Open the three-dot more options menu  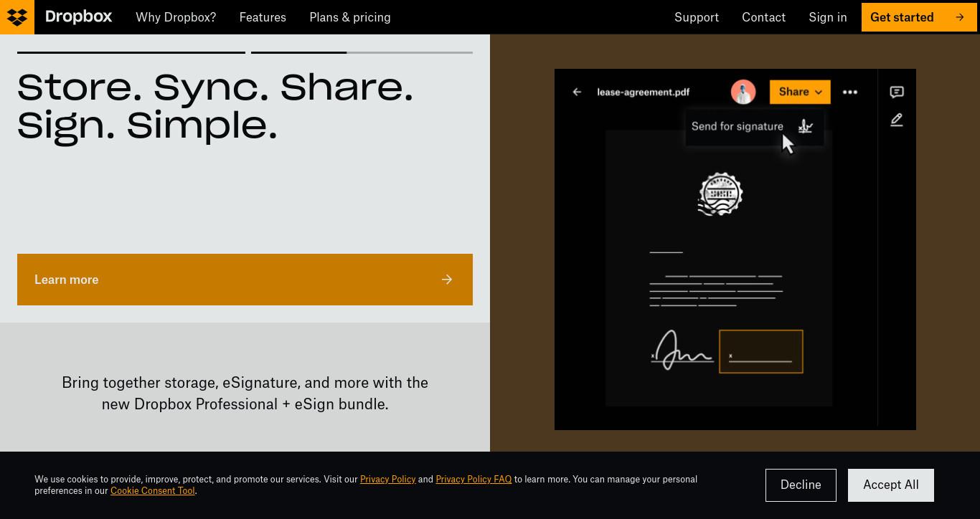[850, 92]
